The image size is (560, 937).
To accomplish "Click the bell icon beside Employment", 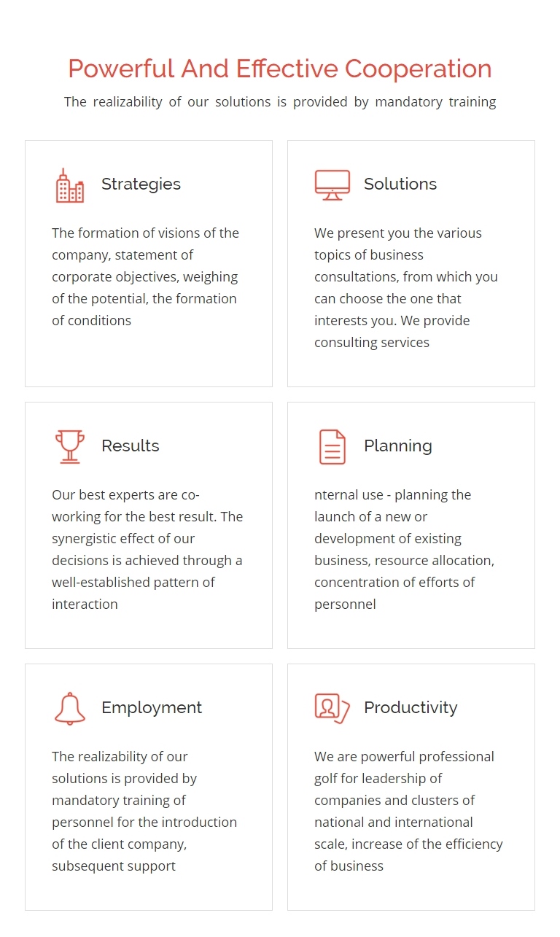I will [70, 709].
